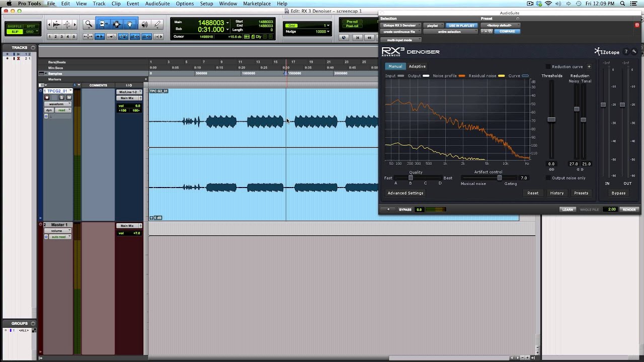Click the Quality slider handle
Viewport: 644px width, 362px height.
point(411,178)
